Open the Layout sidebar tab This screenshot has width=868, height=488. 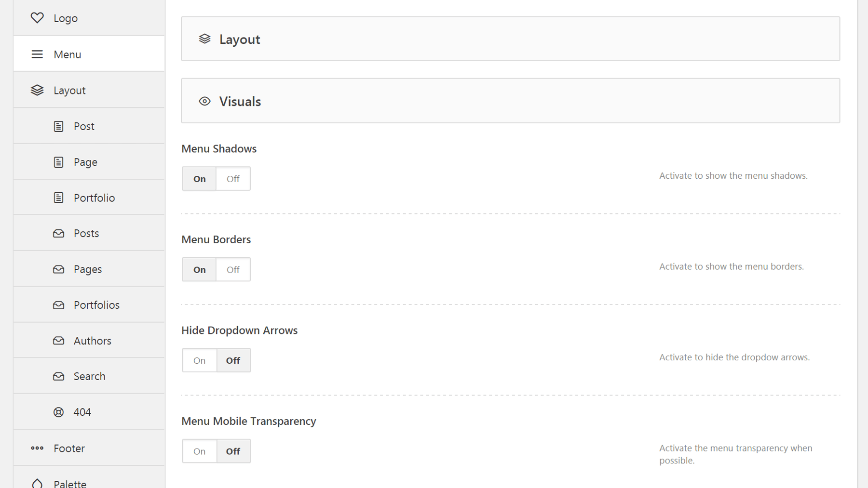point(89,90)
